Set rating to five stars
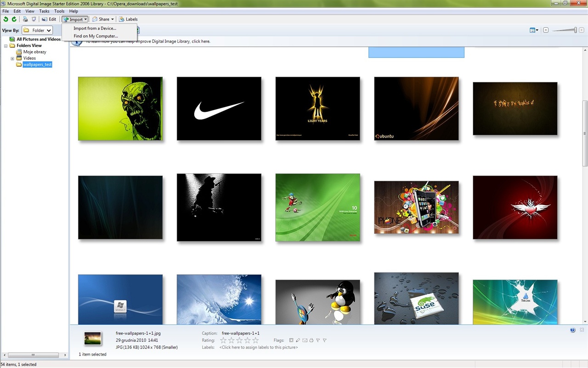588x368 pixels. click(255, 340)
